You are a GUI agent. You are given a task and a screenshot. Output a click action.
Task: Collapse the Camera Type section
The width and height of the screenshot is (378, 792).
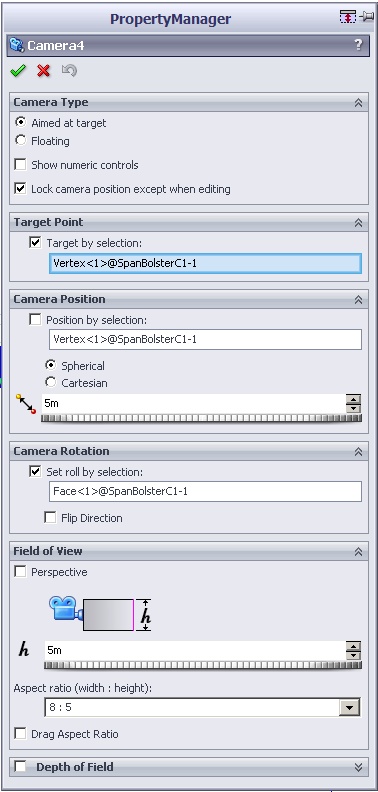(x=358, y=103)
